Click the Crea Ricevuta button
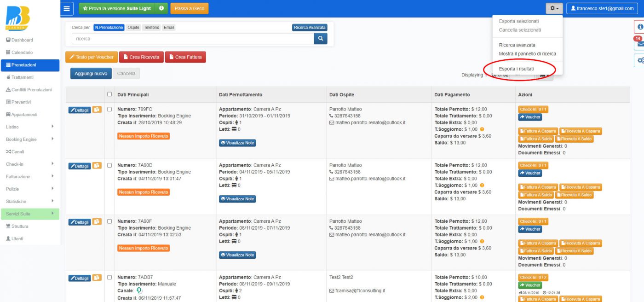The width and height of the screenshot is (644, 302). (141, 57)
